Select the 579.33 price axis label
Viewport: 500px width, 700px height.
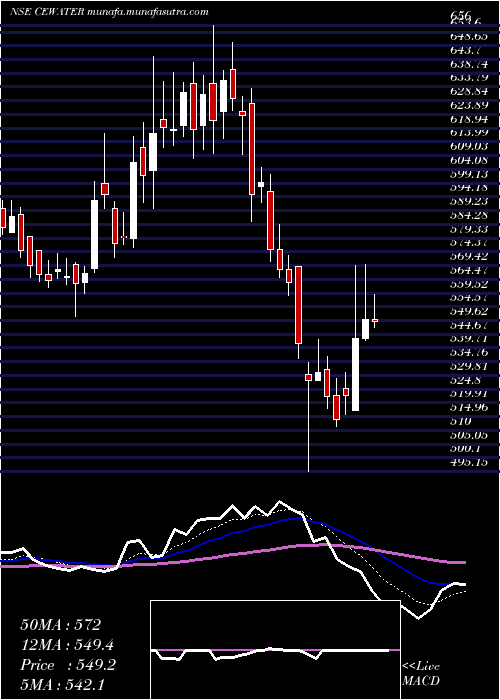467,229
